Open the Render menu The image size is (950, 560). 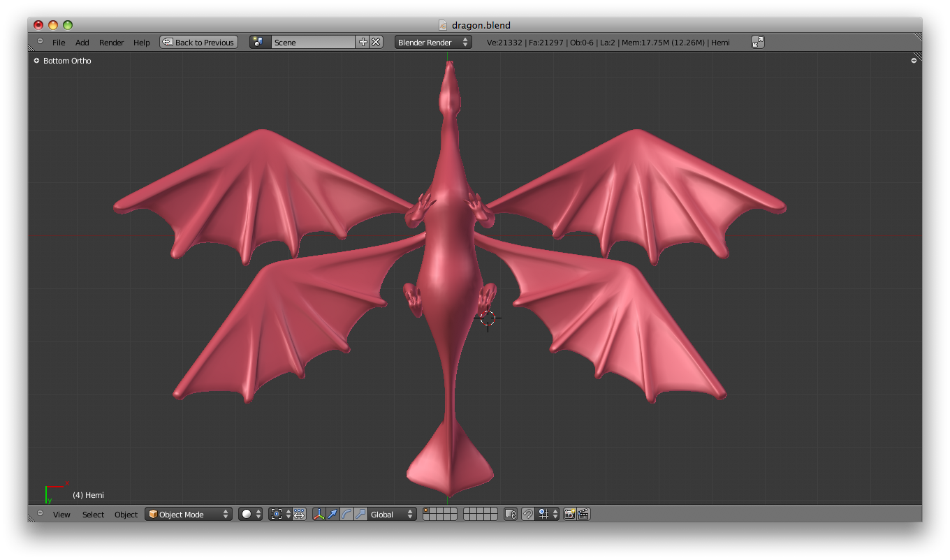(x=111, y=42)
